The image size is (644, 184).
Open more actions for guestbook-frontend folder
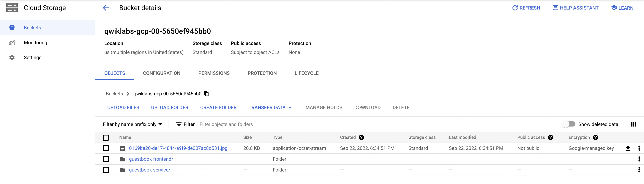639,159
